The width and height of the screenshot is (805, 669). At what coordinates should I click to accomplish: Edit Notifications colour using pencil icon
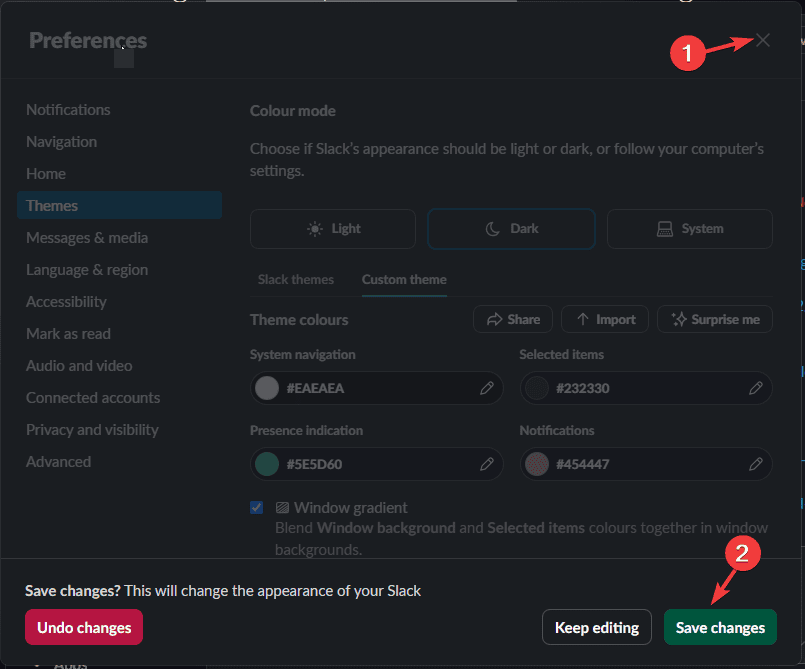coord(755,464)
